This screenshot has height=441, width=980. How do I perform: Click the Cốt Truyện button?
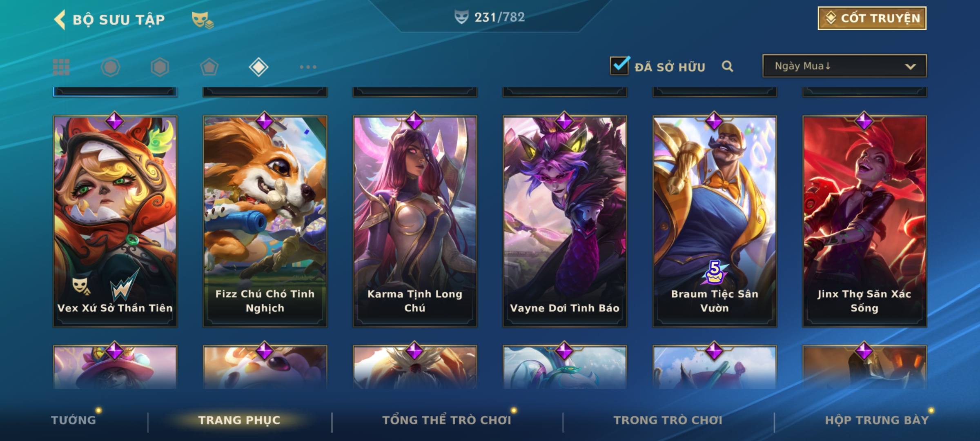[872, 18]
